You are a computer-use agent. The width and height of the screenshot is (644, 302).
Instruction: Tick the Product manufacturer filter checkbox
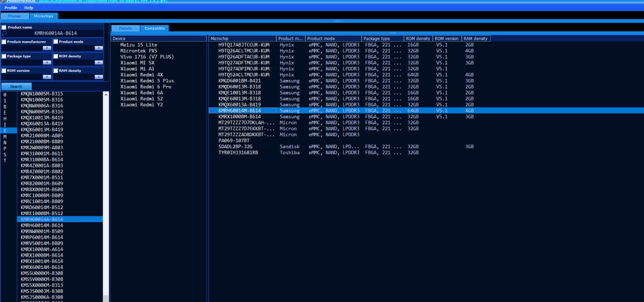(x=4, y=42)
